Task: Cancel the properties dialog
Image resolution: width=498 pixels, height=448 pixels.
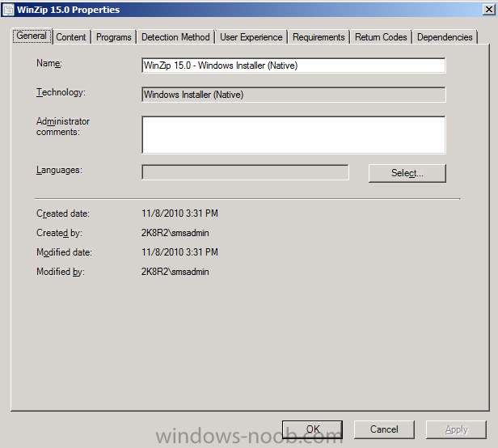Action: point(384,429)
